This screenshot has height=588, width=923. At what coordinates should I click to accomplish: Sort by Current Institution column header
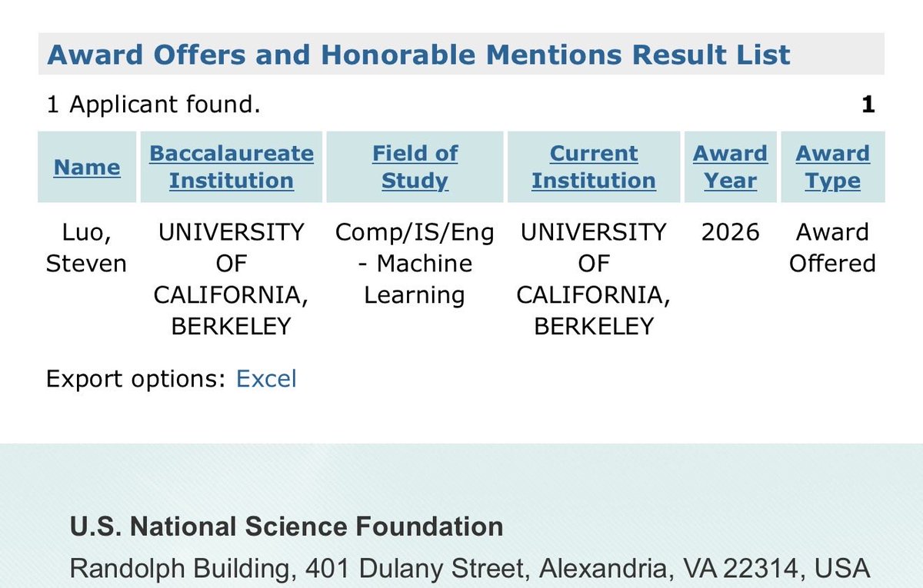pyautogui.click(x=594, y=167)
